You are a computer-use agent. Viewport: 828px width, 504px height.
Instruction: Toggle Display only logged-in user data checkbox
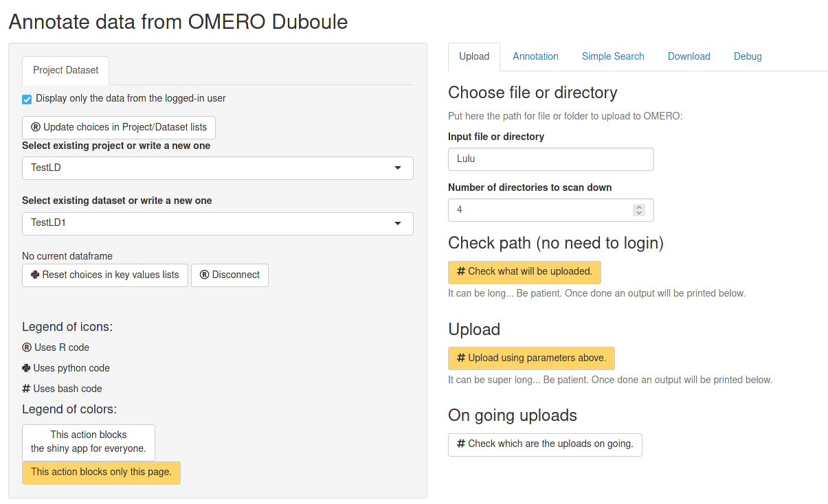(27, 99)
